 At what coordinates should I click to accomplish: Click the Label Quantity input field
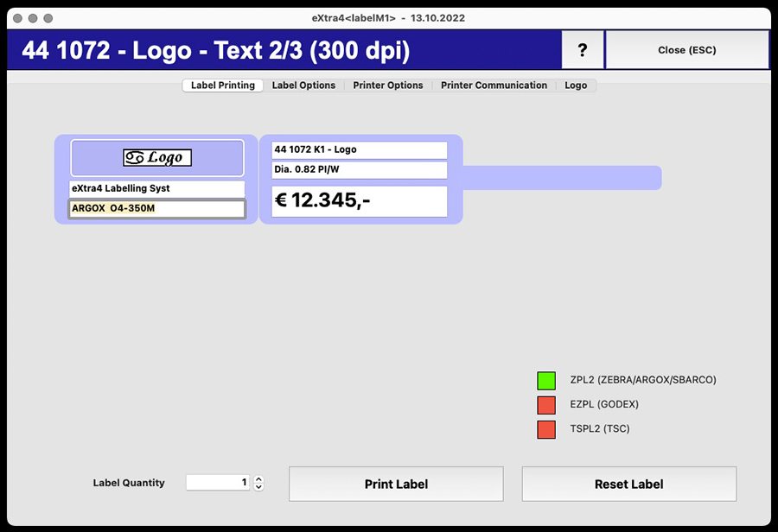pyautogui.click(x=218, y=483)
